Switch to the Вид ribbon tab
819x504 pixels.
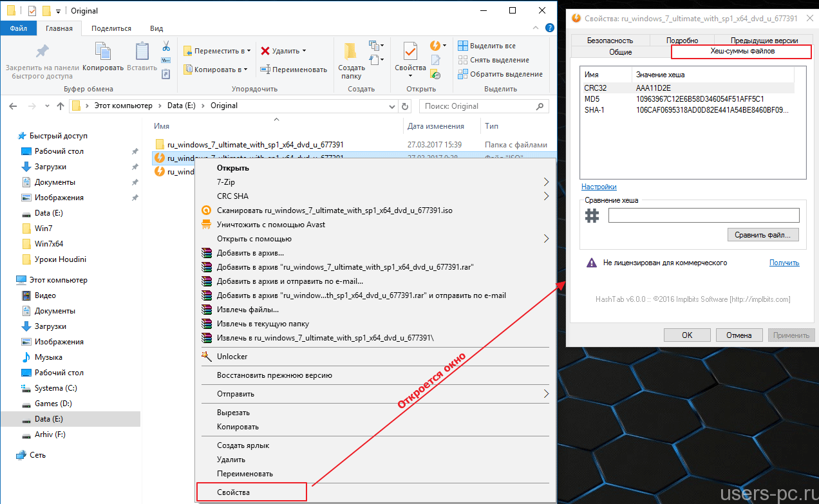coord(156,28)
